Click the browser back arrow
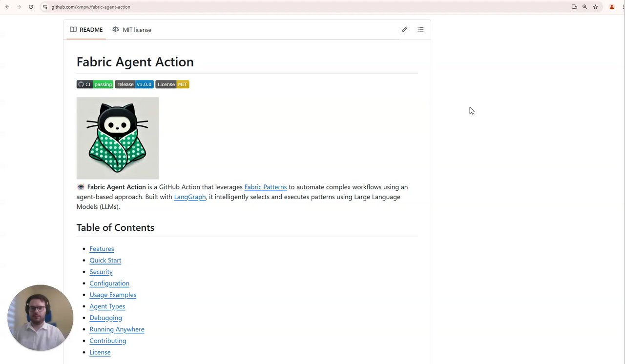Image resolution: width=625 pixels, height=364 pixels. (x=7, y=7)
